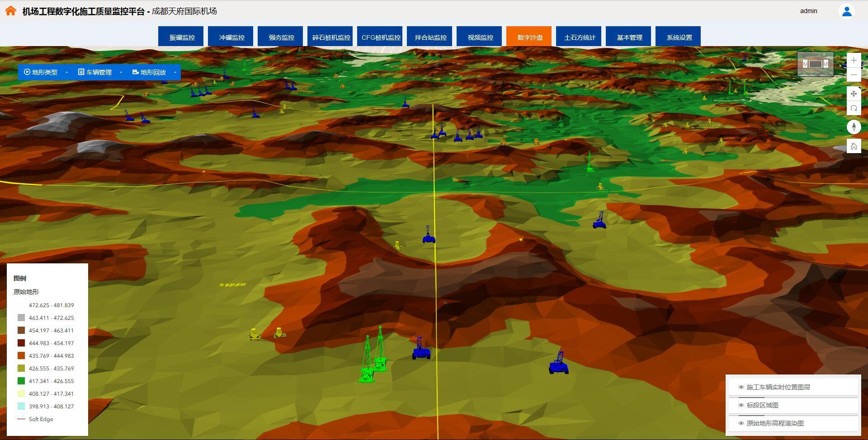Expand the 地形回放 dropdown
Viewport: 868px width, 440px height.
pos(154,72)
